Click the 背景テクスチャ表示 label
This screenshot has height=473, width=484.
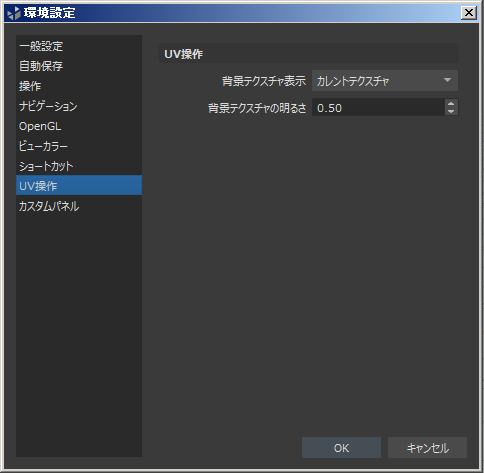click(x=264, y=81)
